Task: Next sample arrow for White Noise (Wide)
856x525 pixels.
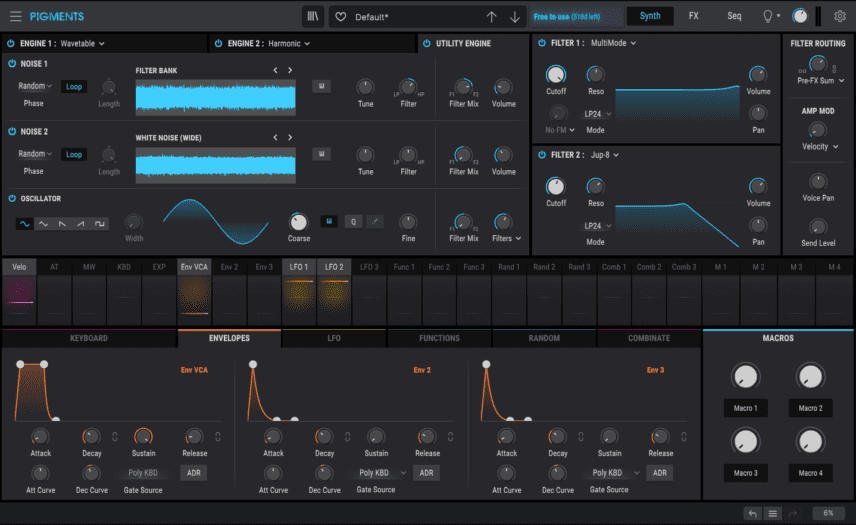Action: pyautogui.click(x=290, y=138)
